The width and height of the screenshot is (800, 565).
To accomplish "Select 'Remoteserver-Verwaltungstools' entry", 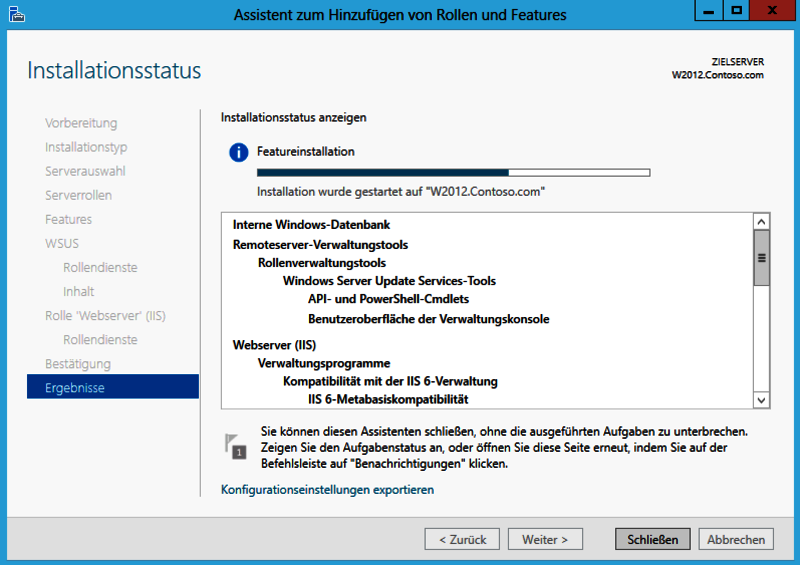I will point(320,244).
